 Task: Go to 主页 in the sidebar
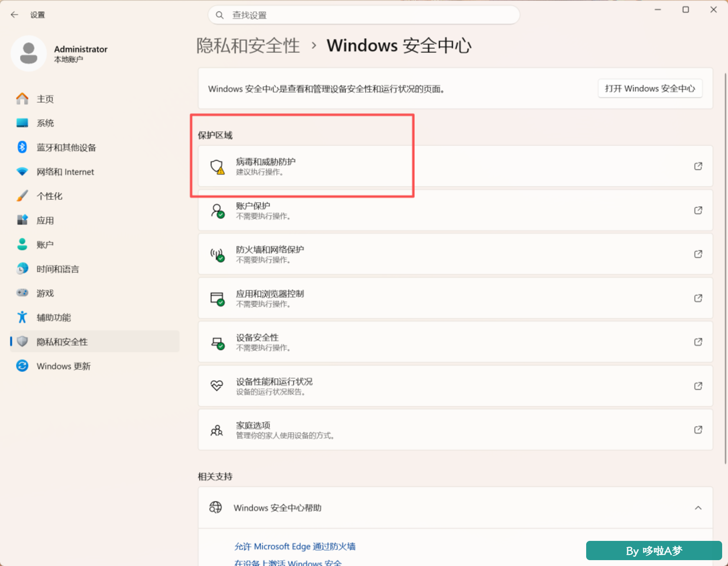point(95,99)
